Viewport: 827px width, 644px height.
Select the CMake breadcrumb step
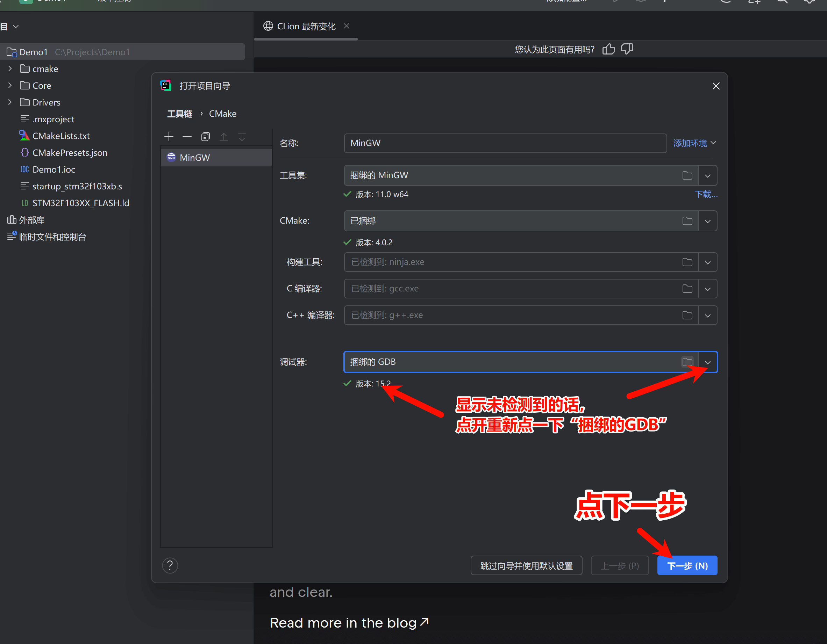[223, 114]
